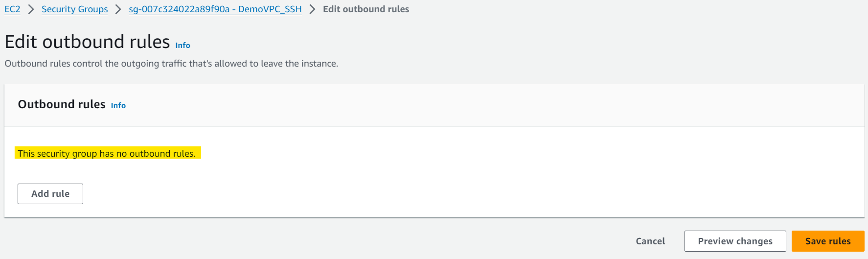Click the large 'Edit outbound rules' page title

coord(87,42)
